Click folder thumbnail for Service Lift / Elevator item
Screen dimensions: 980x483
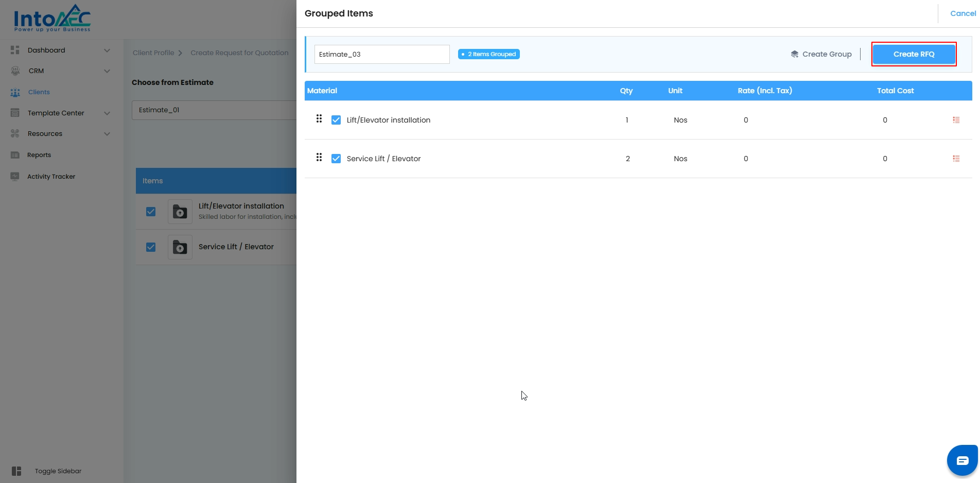point(180,247)
